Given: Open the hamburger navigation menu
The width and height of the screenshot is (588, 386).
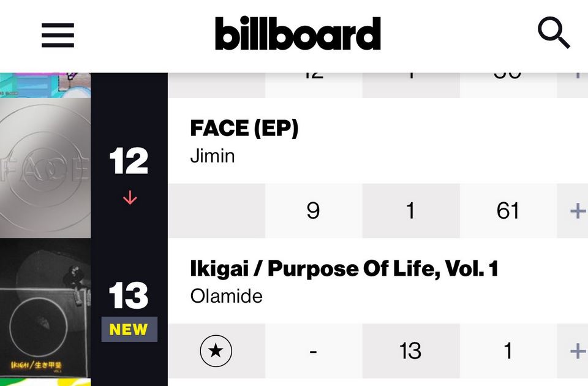Looking at the screenshot, I should (x=58, y=35).
